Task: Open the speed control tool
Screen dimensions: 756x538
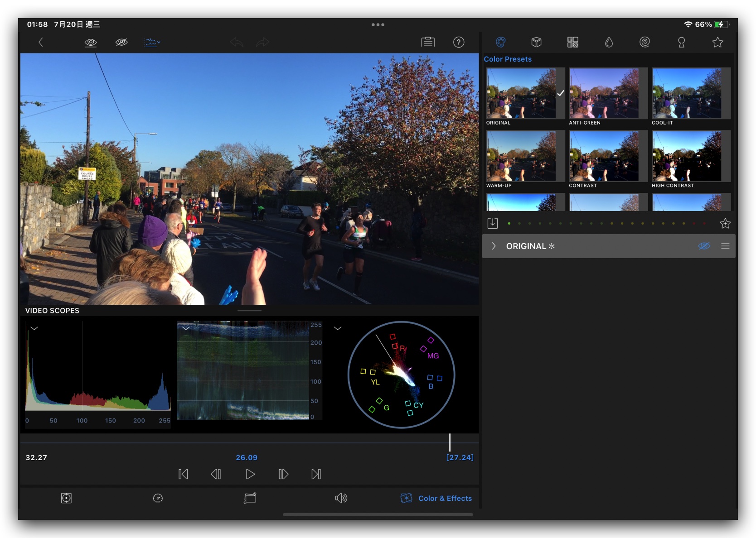Action: 158,498
